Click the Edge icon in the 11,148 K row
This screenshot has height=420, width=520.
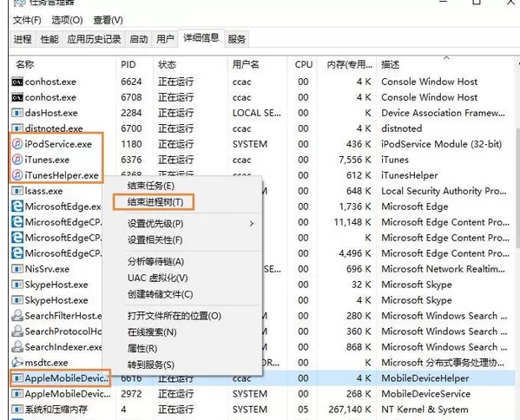(x=17, y=222)
